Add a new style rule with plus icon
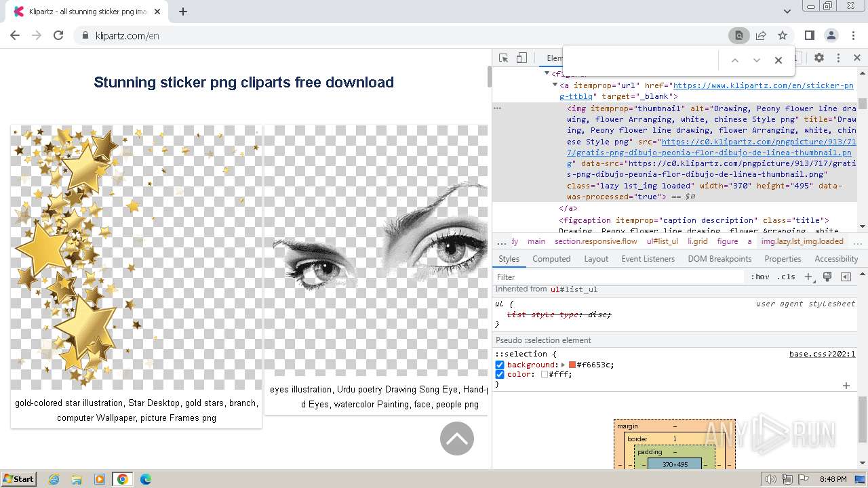 (808, 277)
